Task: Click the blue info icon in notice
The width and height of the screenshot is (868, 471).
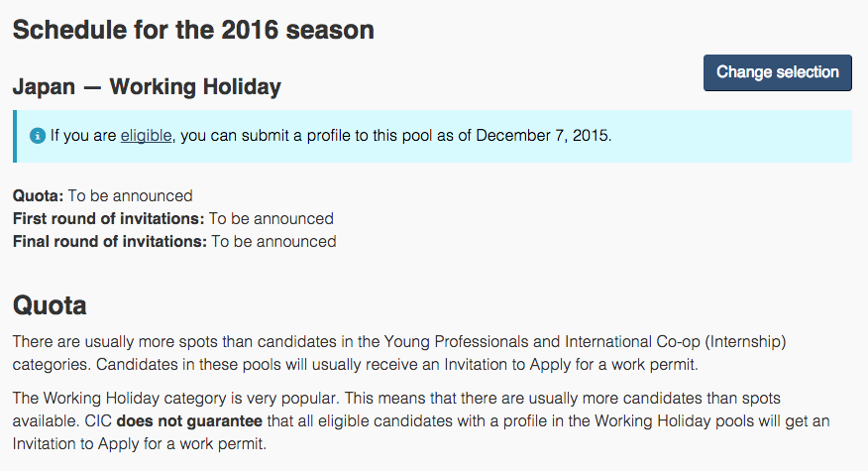Action: click(x=38, y=136)
